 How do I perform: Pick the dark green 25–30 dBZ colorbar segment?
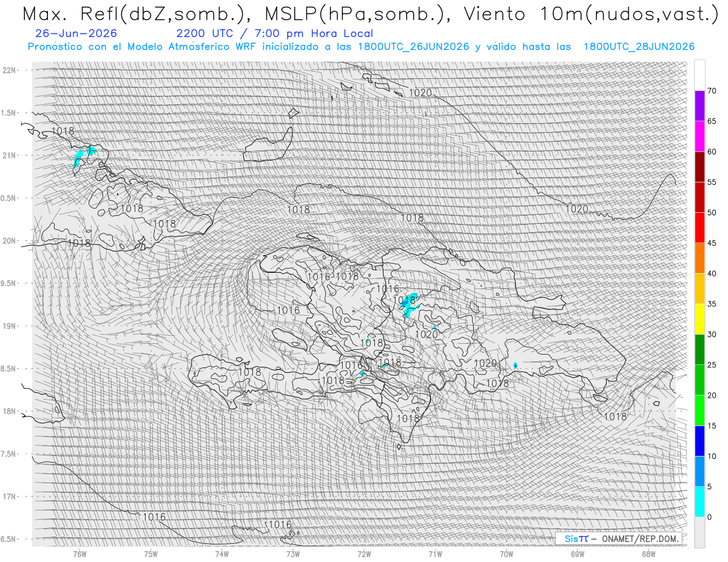click(699, 349)
